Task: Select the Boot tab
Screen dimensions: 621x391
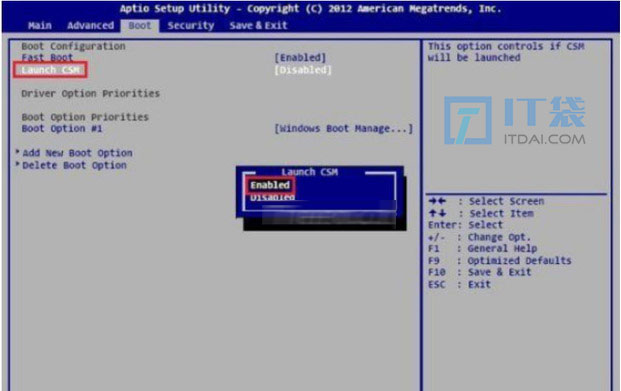Action: tap(140, 26)
